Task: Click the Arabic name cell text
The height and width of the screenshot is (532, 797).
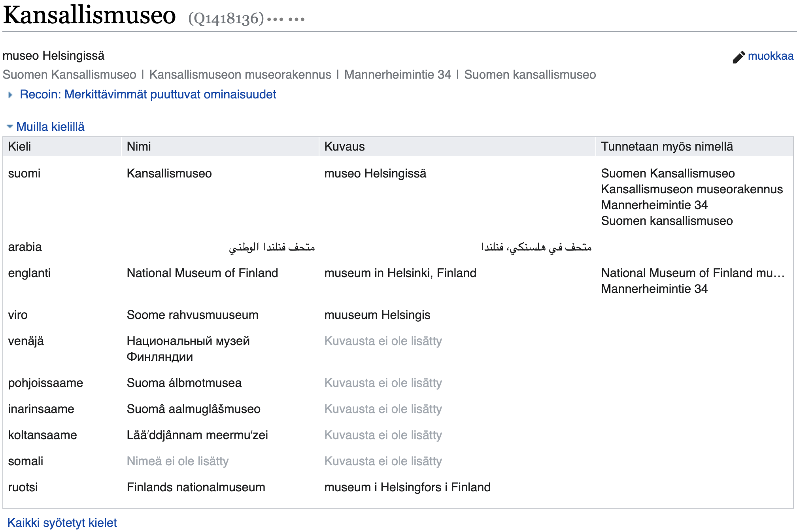Action: (272, 247)
